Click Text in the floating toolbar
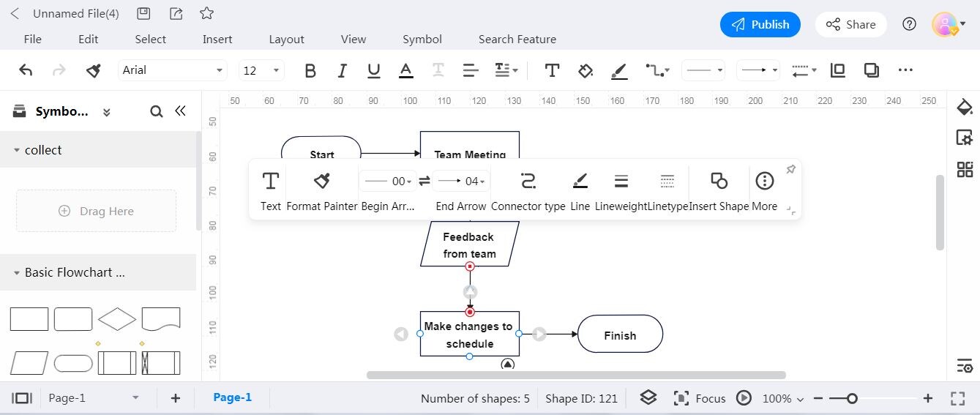The image size is (980, 415). [271, 190]
